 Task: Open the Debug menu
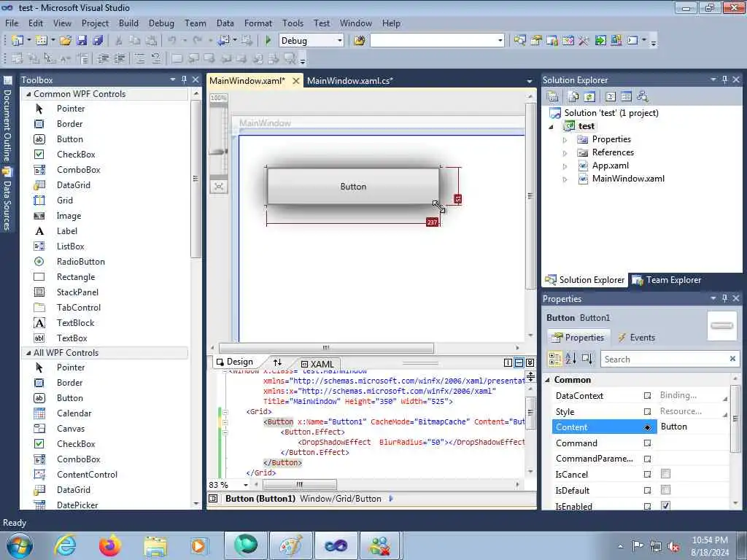(161, 23)
